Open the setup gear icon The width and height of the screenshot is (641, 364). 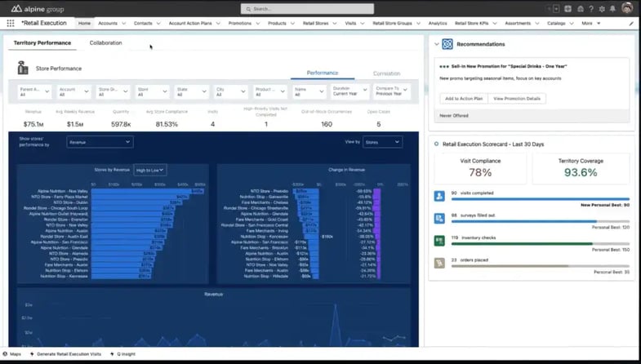(x=602, y=9)
